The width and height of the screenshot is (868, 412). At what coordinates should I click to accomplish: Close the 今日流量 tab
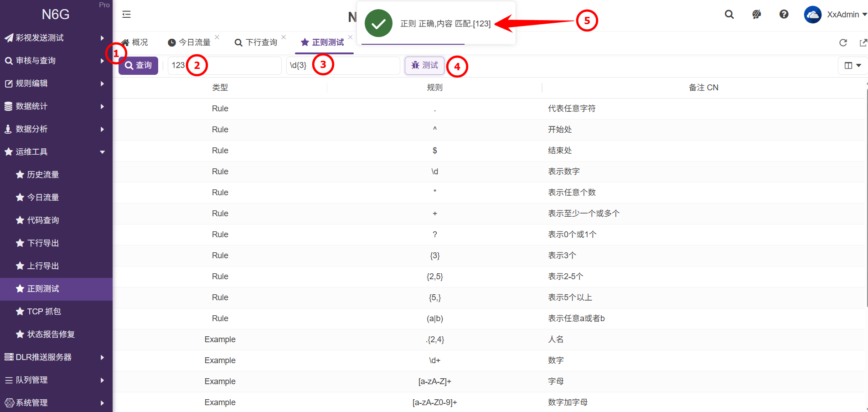click(217, 37)
